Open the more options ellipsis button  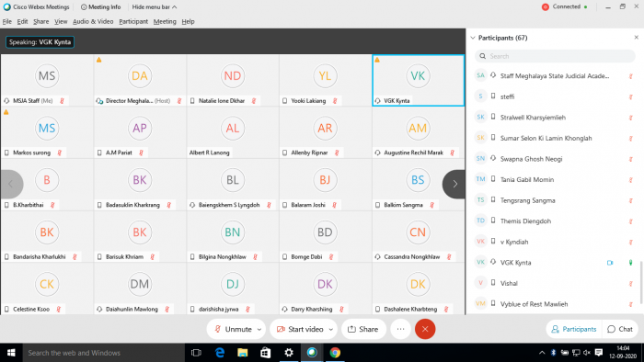coord(400,329)
